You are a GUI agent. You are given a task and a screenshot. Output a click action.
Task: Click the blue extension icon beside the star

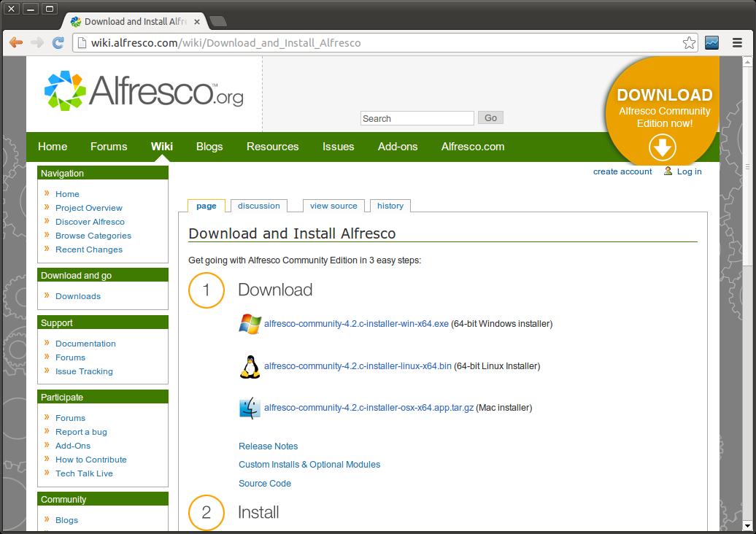tap(711, 43)
